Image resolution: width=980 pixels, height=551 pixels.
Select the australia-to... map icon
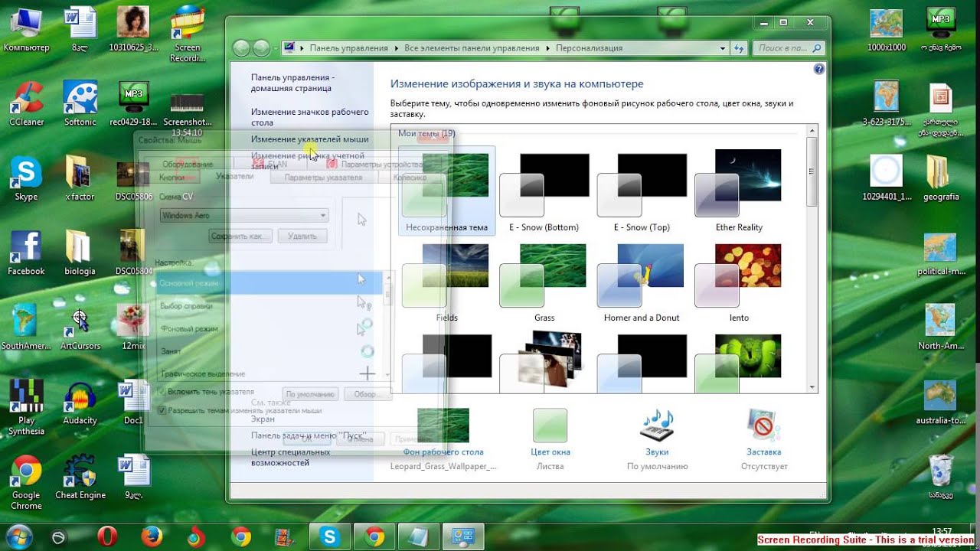(941, 402)
